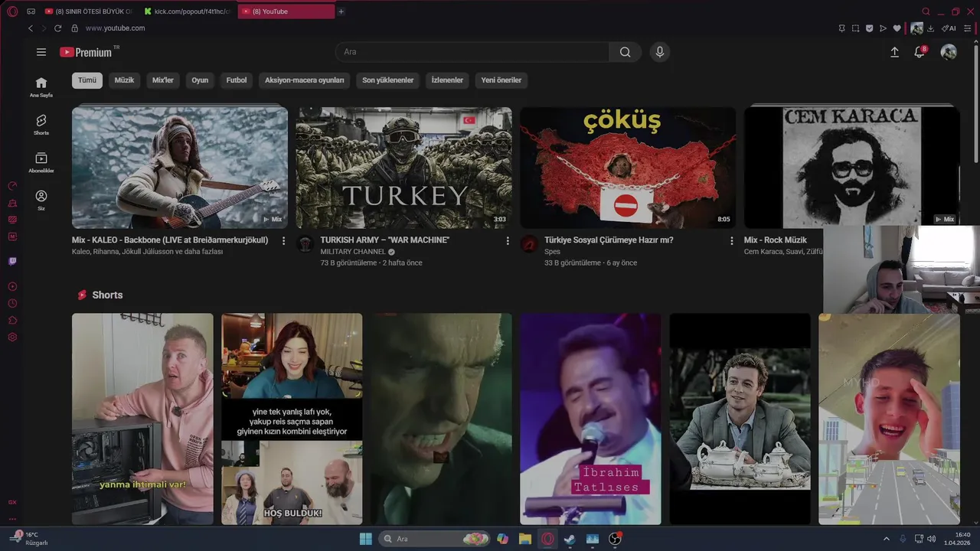Select Son yüklenenler filter chip
The width and height of the screenshot is (980, 551).
(388, 80)
